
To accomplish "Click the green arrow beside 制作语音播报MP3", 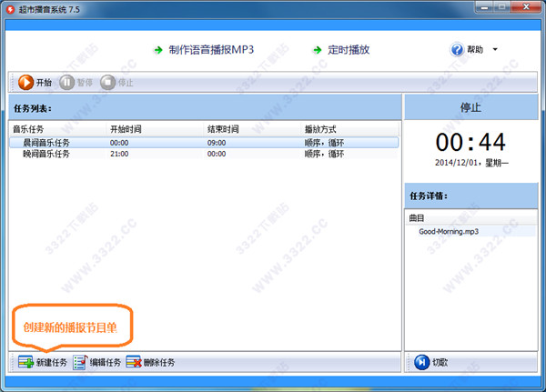I will (158, 50).
